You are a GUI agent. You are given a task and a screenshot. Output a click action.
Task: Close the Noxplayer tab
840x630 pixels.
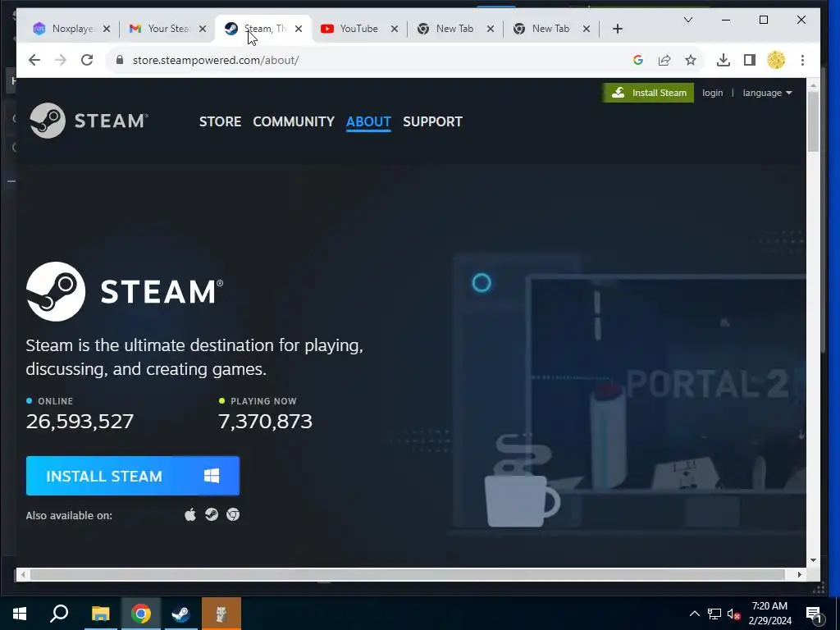coord(107,29)
